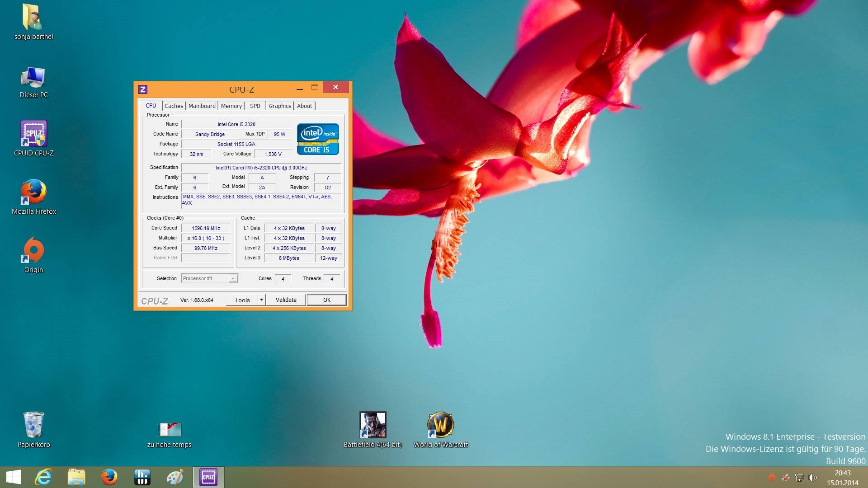
Task: Click the taskbar clock showing 20:43
Action: pos(842,478)
